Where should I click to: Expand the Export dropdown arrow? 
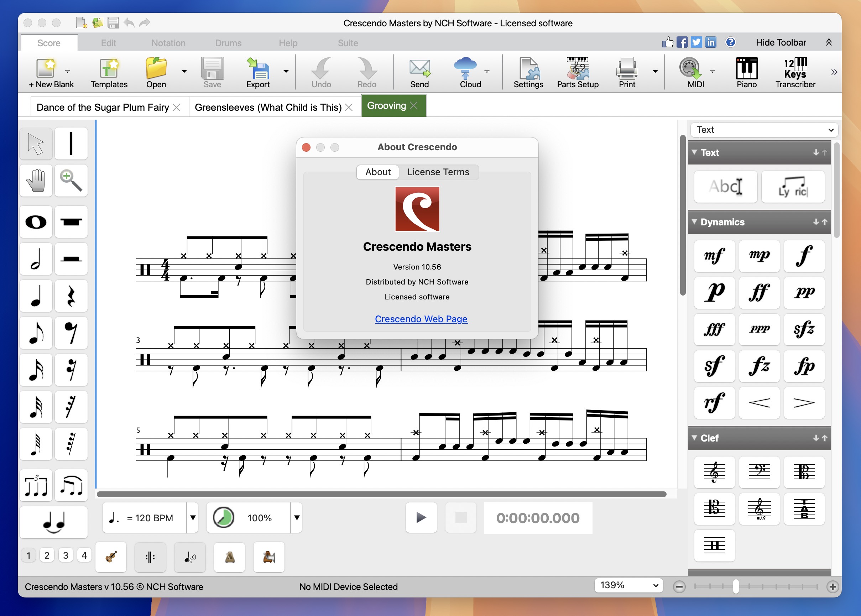[286, 71]
